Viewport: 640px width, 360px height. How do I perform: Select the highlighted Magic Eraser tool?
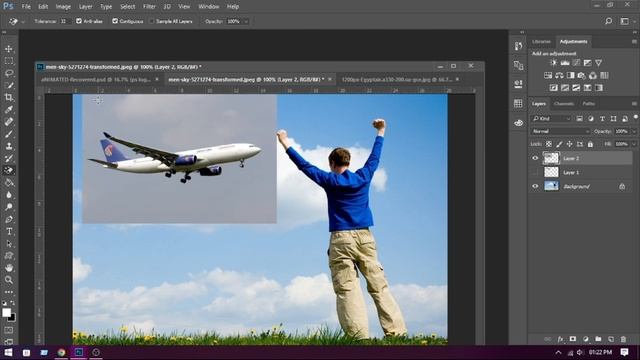tap(9, 170)
